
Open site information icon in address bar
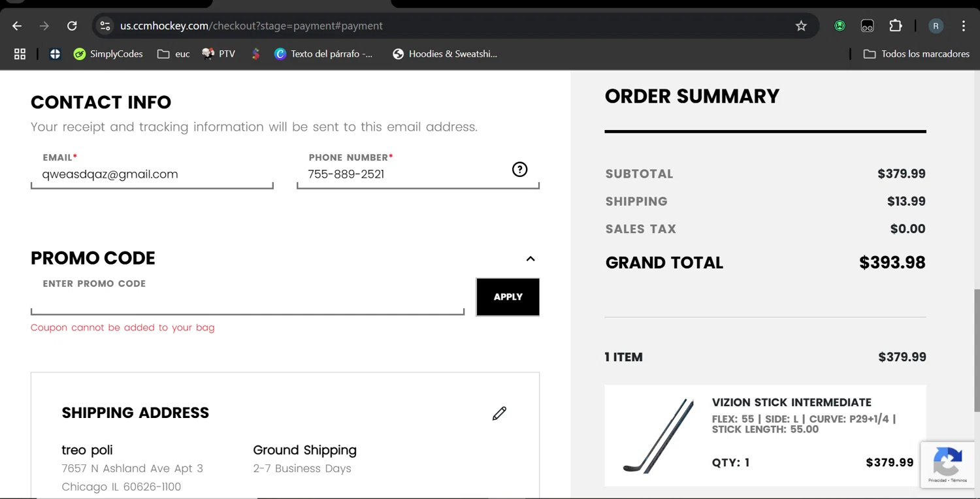click(105, 26)
